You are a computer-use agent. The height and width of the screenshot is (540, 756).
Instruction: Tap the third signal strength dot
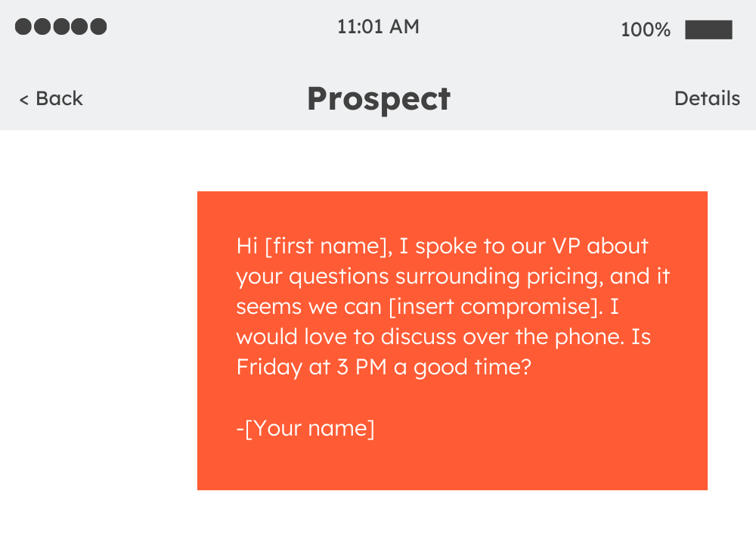pos(60,26)
